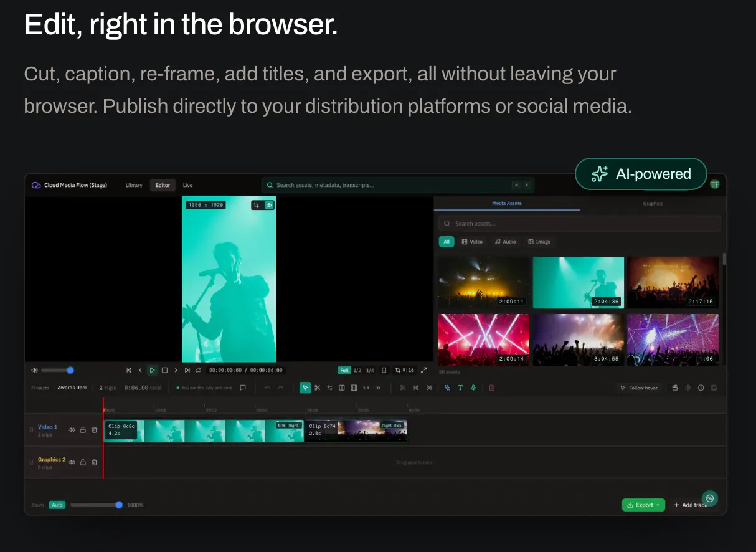Click the media panel vertical scrollbar

coord(724,259)
